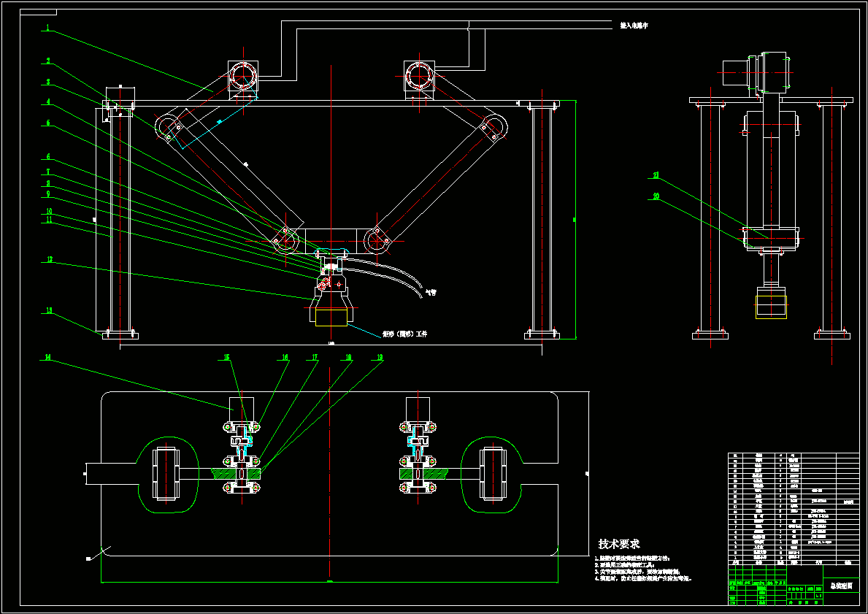Click the part callout number 18

coord(348,358)
